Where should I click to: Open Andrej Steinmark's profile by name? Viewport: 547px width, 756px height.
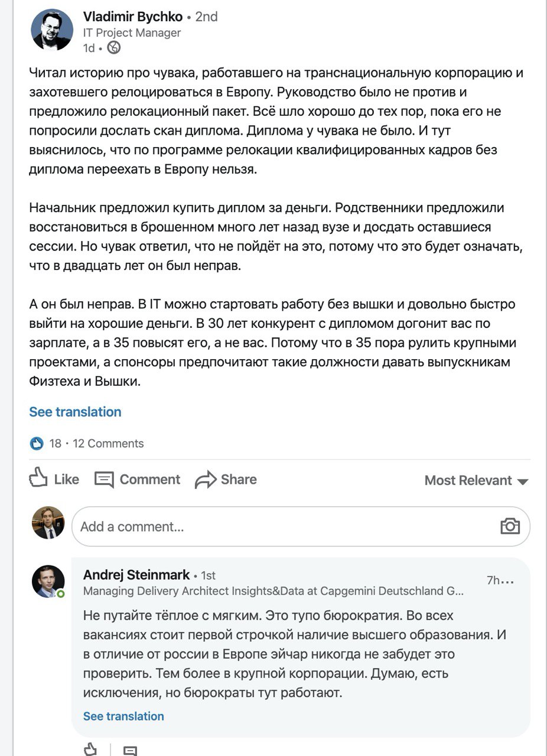pyautogui.click(x=136, y=575)
